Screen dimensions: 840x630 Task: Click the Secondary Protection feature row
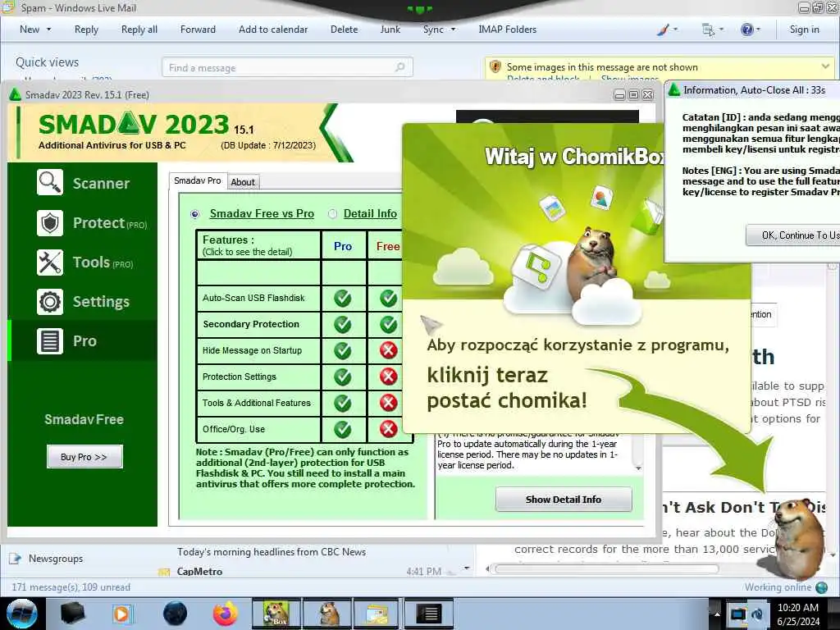258,324
